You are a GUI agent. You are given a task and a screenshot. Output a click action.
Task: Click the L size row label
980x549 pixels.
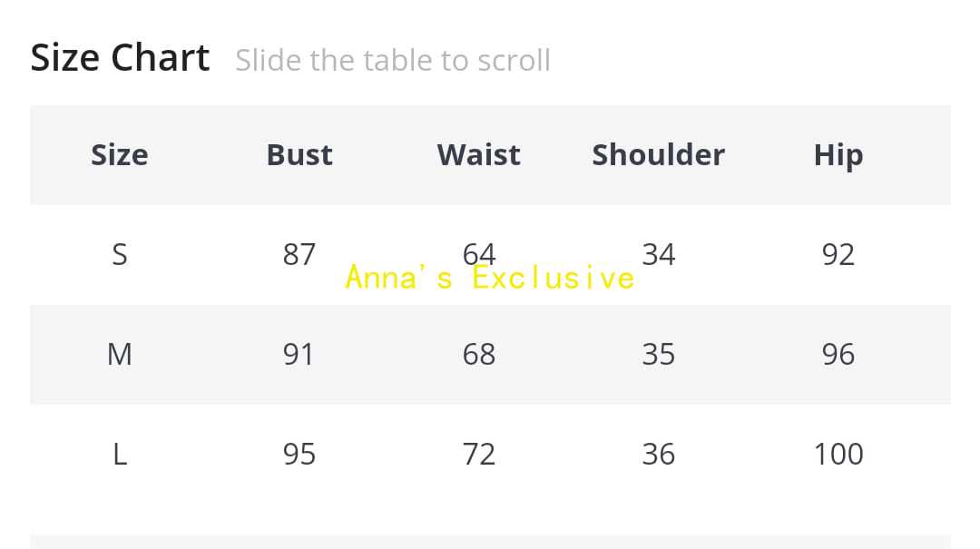point(119,454)
